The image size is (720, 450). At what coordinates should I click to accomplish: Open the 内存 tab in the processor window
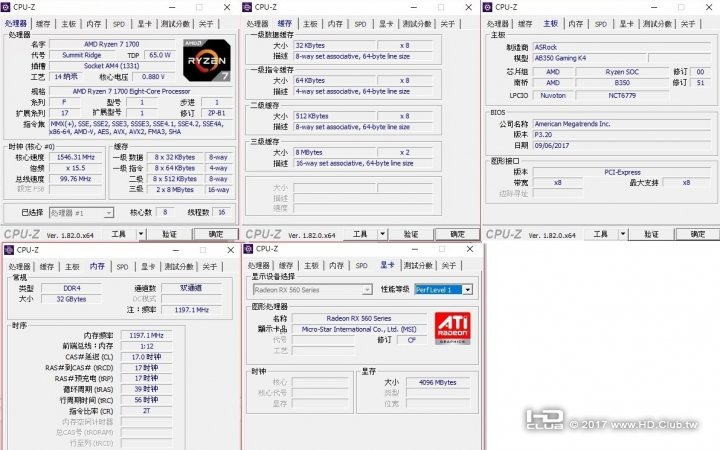[94, 24]
